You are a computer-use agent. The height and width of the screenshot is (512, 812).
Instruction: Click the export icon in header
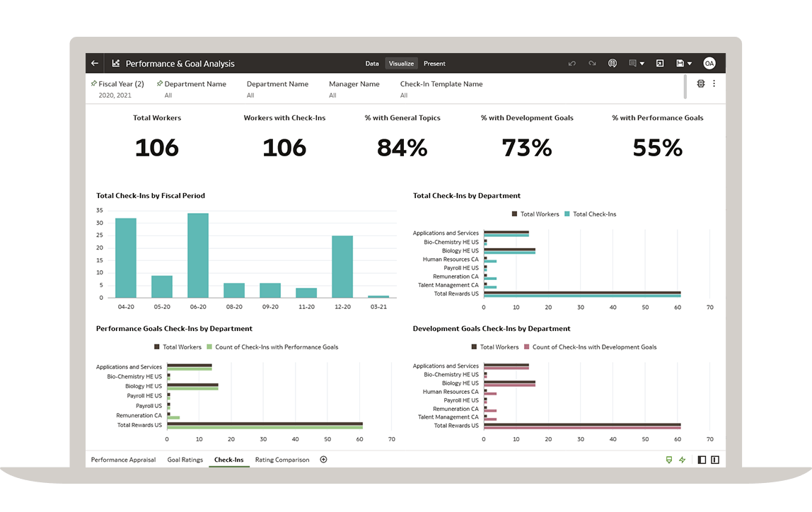tap(659, 64)
